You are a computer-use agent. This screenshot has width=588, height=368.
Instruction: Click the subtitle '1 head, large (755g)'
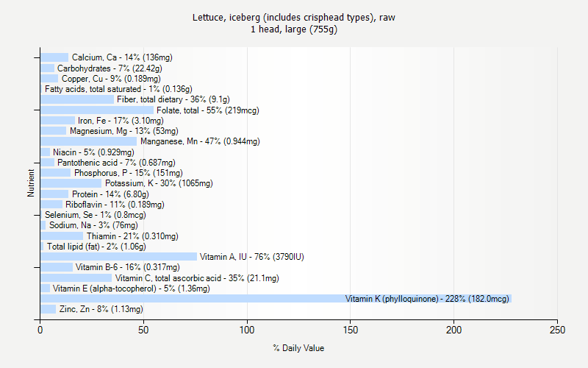[293, 29]
